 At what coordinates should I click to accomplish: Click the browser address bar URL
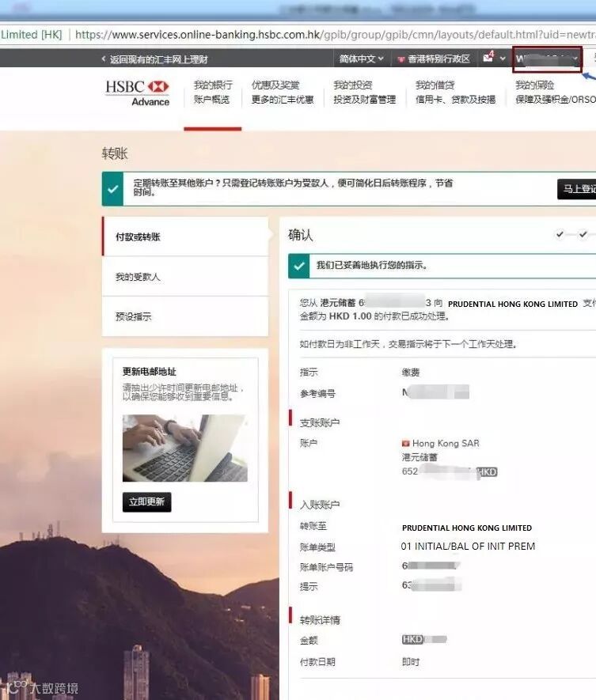335,34
